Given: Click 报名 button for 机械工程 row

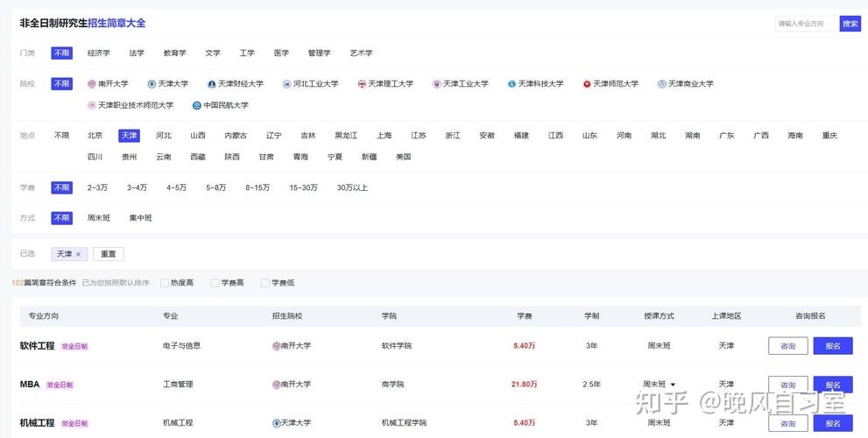Looking at the screenshot, I should pos(833,423).
